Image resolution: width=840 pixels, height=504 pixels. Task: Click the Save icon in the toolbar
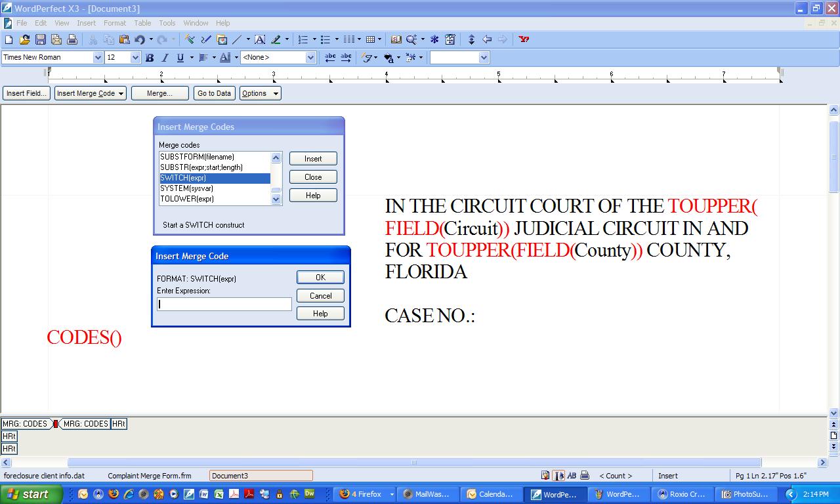(41, 39)
